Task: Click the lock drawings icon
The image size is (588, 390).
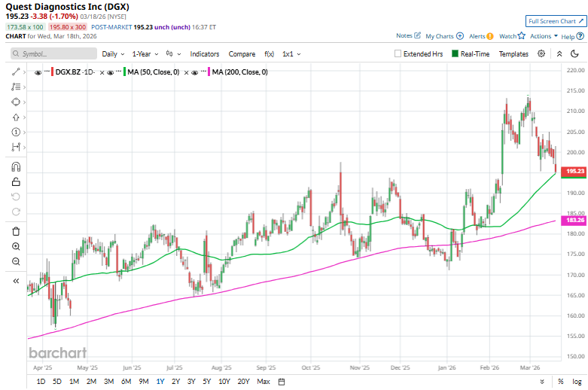Action: 16,181
